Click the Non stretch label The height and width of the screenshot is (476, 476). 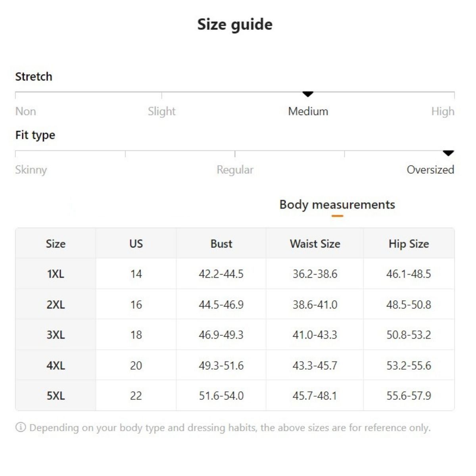26,111
